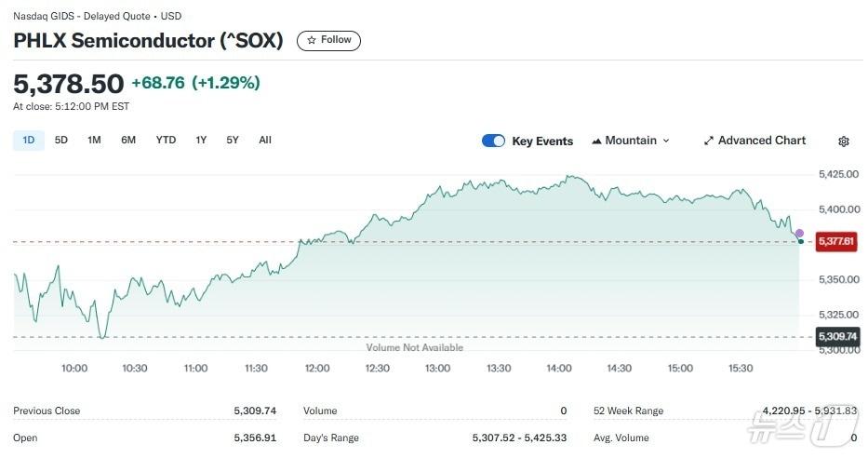The height and width of the screenshot is (458, 868).
Task: Click the star icon in Follow button
Action: click(x=312, y=40)
